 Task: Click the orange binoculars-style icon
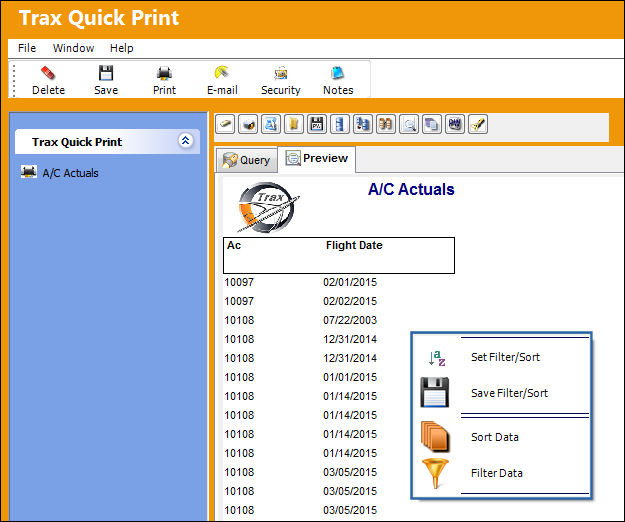click(386, 124)
